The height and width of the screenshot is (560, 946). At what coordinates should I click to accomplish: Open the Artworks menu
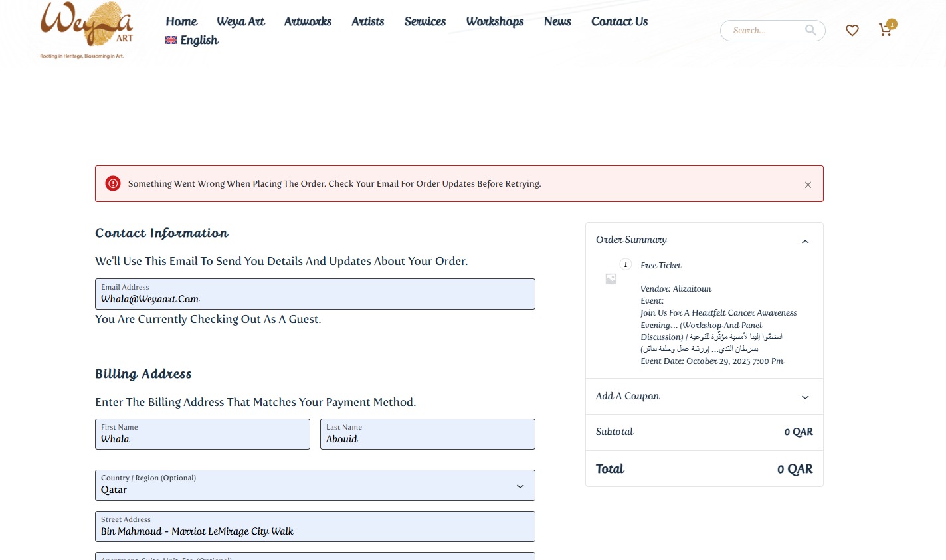click(308, 21)
